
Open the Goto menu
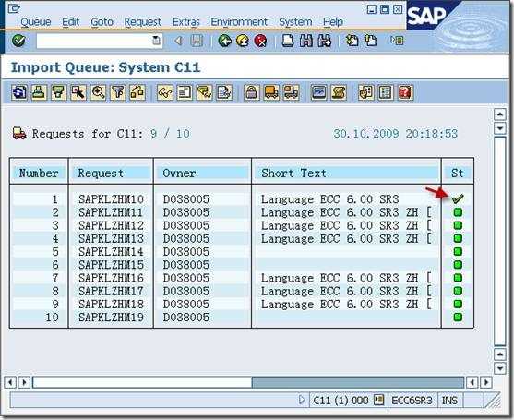(102, 22)
